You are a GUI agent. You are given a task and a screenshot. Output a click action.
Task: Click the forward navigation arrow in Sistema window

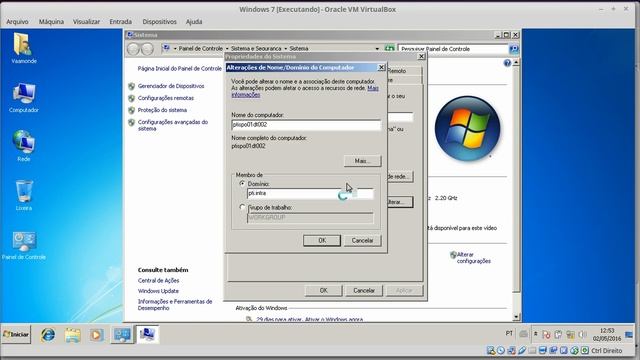(x=147, y=49)
